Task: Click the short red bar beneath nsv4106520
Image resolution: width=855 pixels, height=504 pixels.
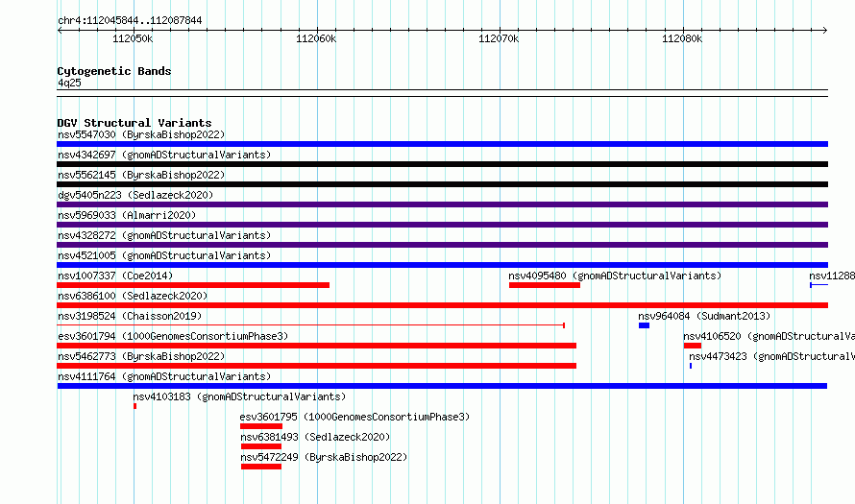Action: (693, 346)
